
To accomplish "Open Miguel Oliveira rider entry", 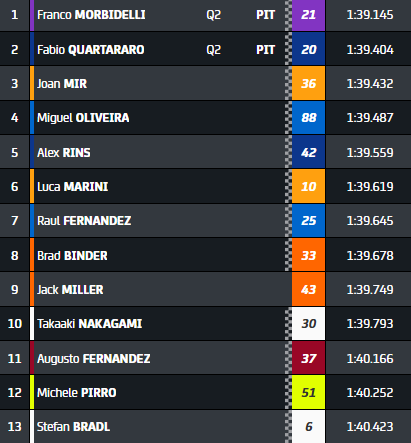I will pyautogui.click(x=83, y=118).
